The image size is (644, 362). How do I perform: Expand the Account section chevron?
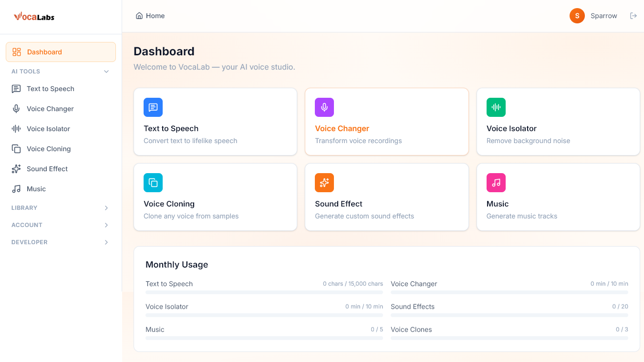tap(106, 225)
